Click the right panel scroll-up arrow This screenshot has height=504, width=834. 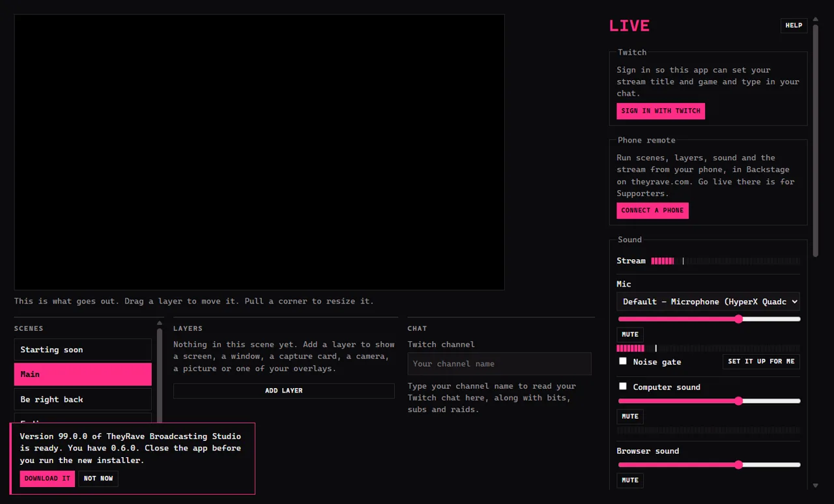[815, 19]
